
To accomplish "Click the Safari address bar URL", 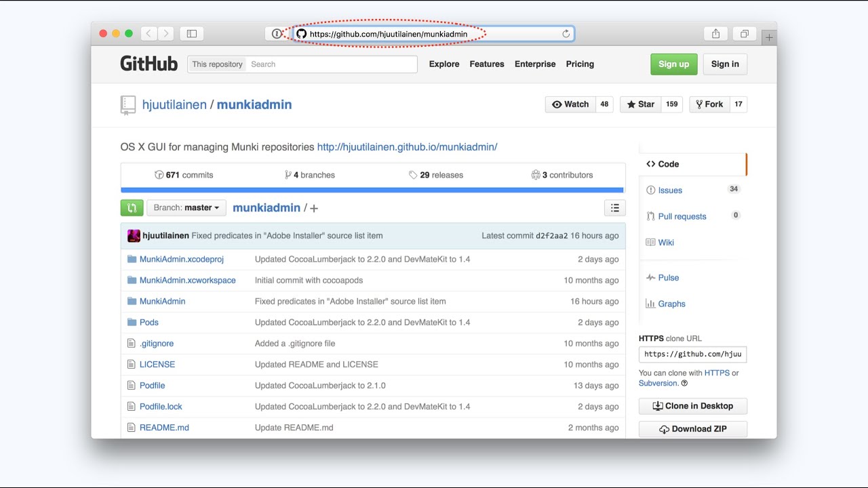I will [389, 34].
